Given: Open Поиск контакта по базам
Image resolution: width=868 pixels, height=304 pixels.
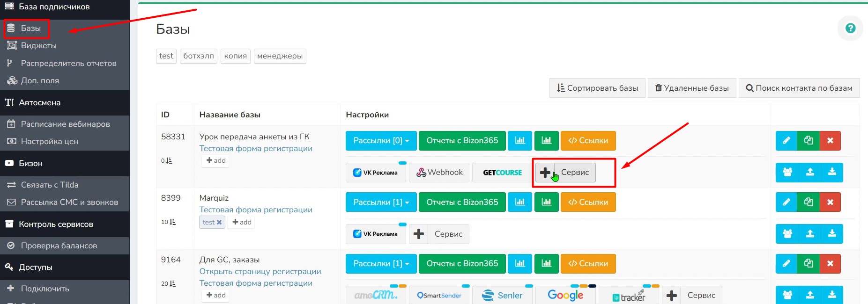Looking at the screenshot, I should (x=799, y=88).
